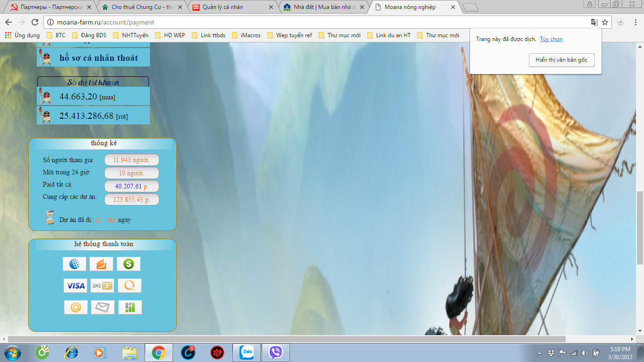Screen dimensions: 644x362
Task: Click the '123.855,43 p.' project value
Action: tap(132, 199)
